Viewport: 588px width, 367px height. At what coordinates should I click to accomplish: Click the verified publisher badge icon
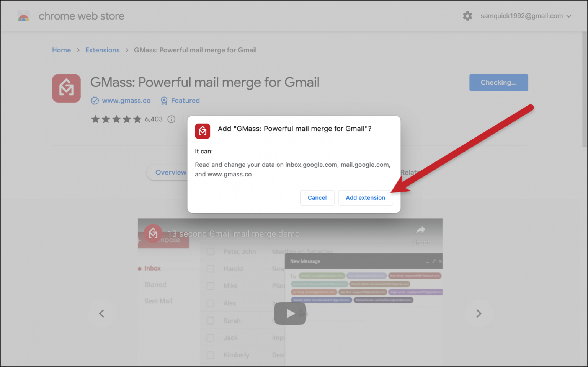95,101
